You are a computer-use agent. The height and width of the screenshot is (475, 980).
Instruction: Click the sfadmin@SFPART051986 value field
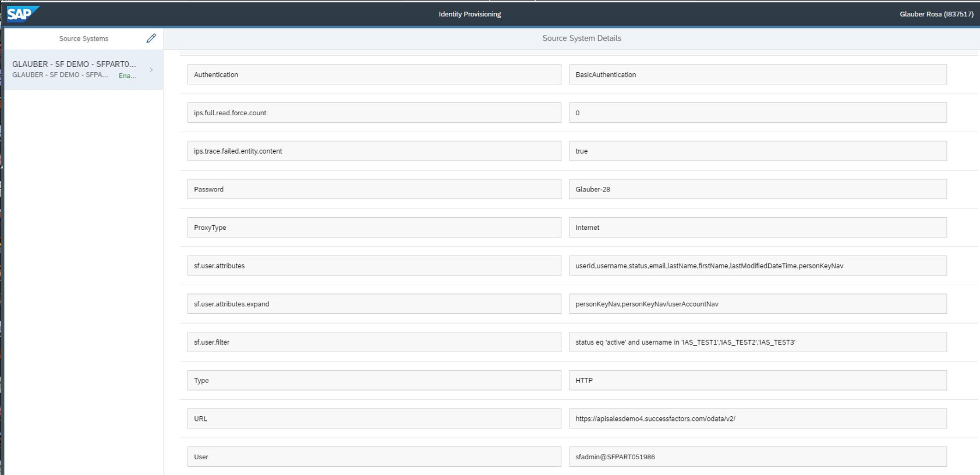coord(758,457)
